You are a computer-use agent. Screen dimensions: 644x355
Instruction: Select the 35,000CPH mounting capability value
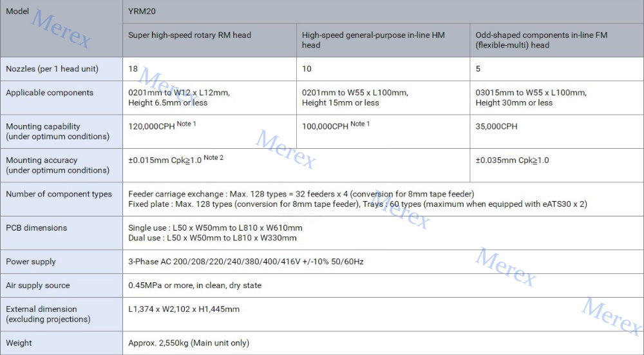pyautogui.click(x=497, y=126)
